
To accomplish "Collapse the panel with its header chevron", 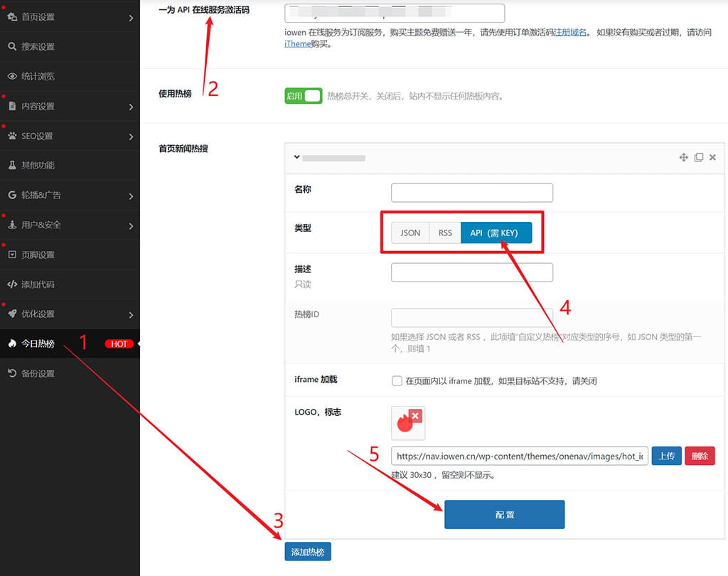I will tap(296, 157).
